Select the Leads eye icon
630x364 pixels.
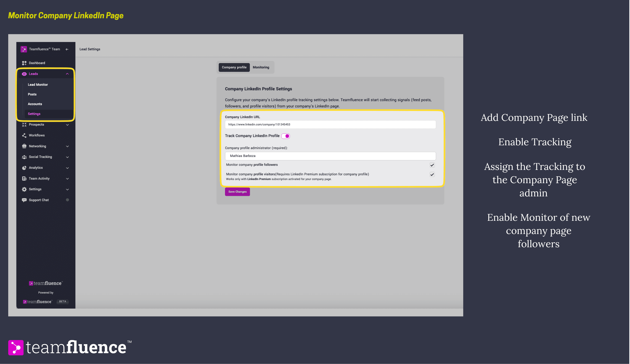click(24, 74)
